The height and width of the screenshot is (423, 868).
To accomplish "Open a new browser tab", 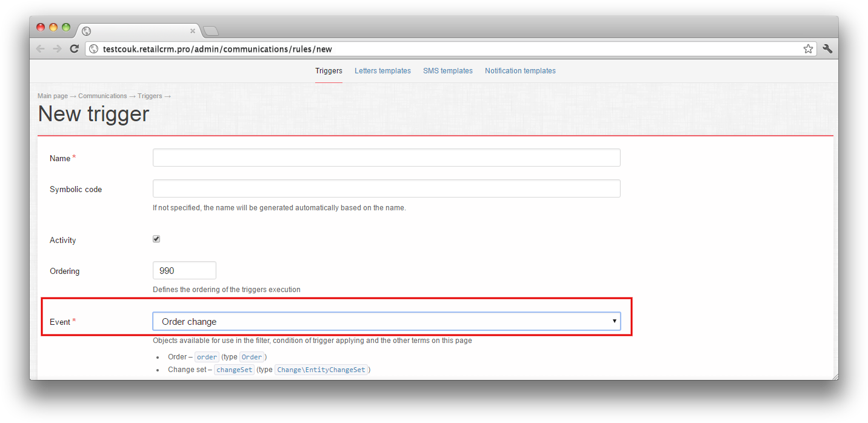I will pyautogui.click(x=210, y=31).
